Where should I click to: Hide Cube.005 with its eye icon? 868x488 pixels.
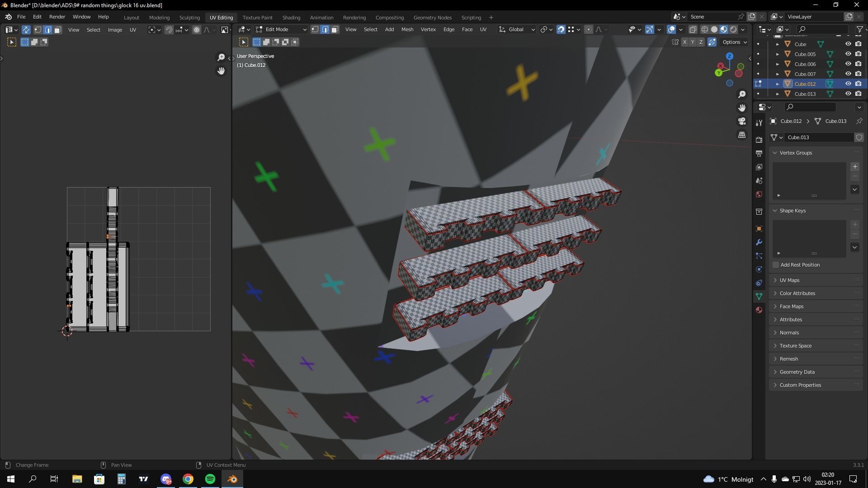pyautogui.click(x=848, y=54)
